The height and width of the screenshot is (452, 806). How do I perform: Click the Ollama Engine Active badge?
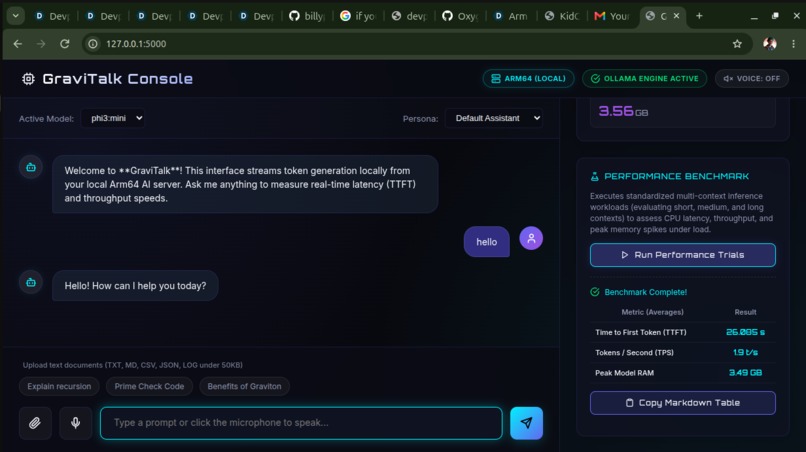pos(645,79)
